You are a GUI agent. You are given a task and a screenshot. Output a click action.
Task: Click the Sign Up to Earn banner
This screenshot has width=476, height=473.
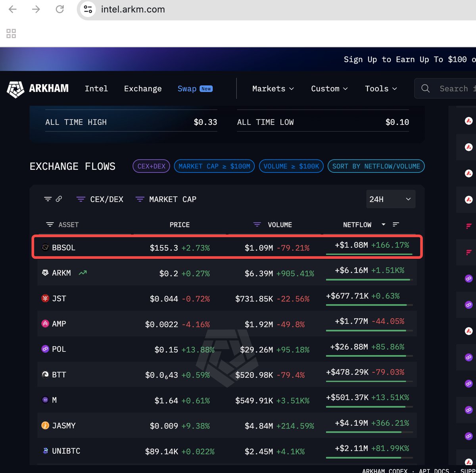[x=409, y=60]
